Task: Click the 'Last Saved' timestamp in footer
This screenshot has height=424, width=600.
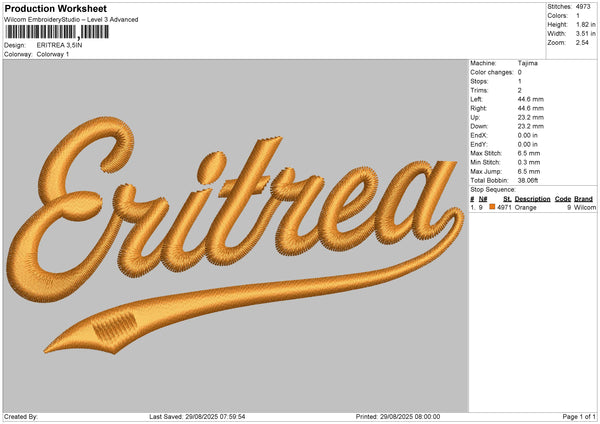Action: 197,417
